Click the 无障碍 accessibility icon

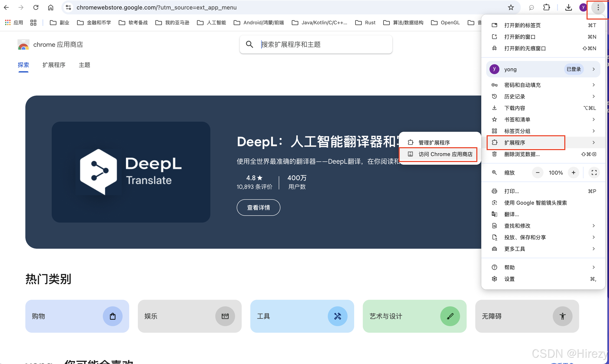coord(563,316)
